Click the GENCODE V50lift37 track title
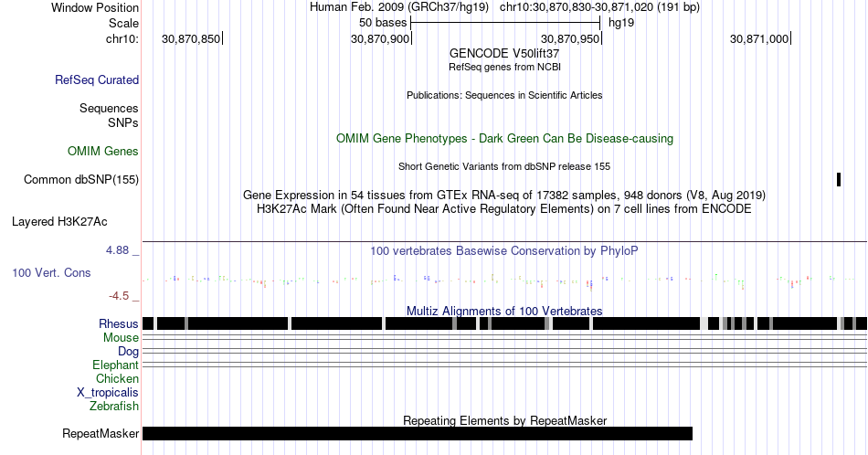868x455 pixels. click(504, 54)
